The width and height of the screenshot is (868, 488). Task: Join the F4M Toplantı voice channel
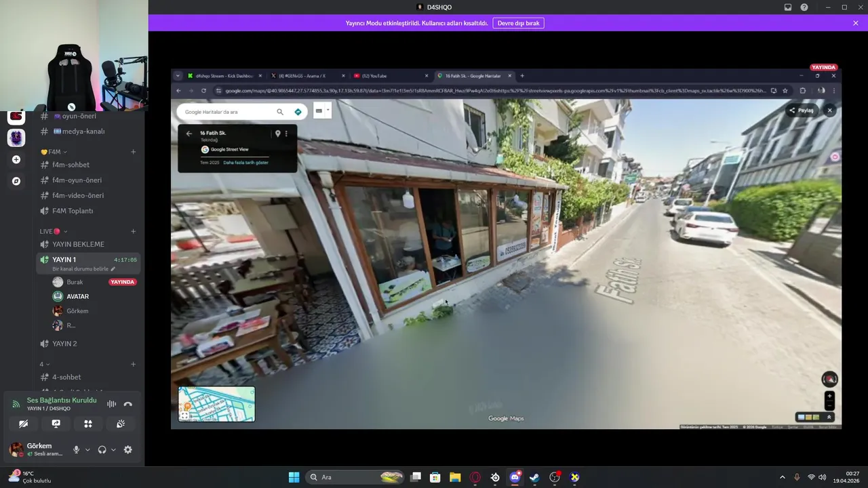pyautogui.click(x=88, y=211)
